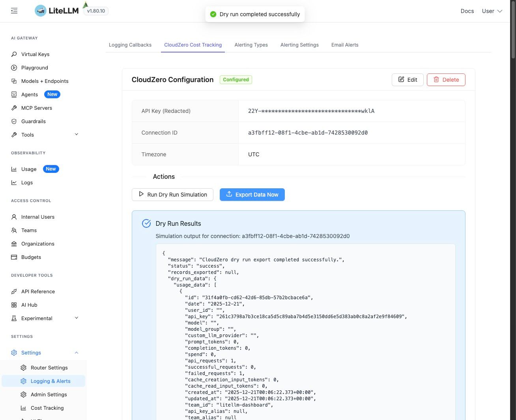516x420 pixels.
Task: Click the Logs line chart icon
Action: point(14,182)
